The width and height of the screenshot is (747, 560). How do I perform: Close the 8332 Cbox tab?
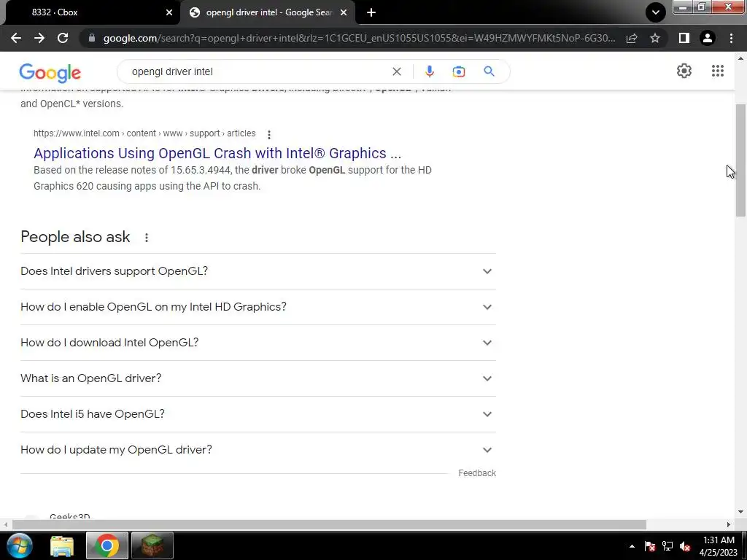(169, 12)
